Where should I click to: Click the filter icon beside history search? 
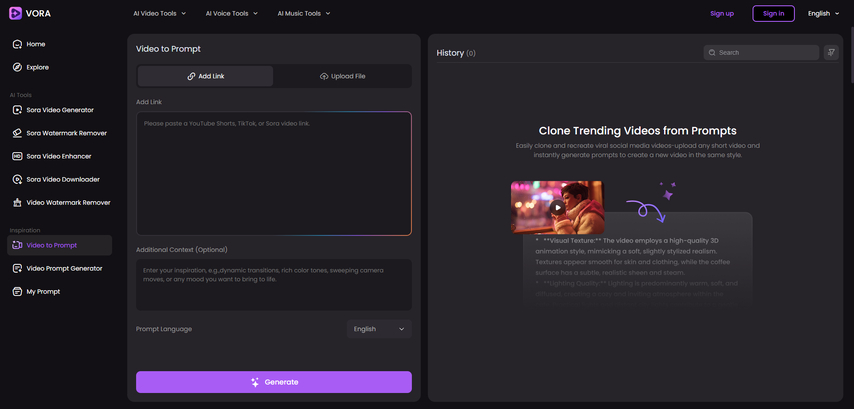(x=831, y=52)
